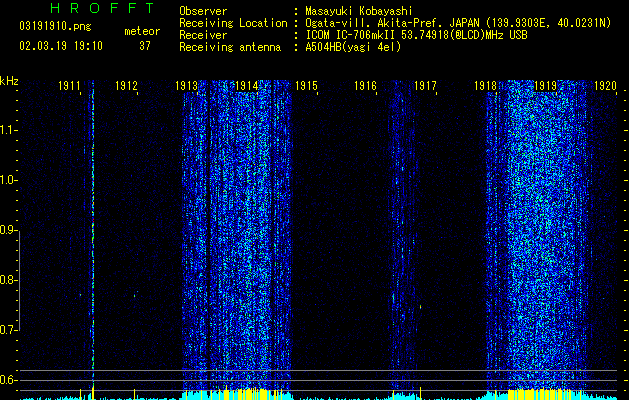Click the Receiving Location label
The height and width of the screenshot is (400, 629).
(x=233, y=23)
